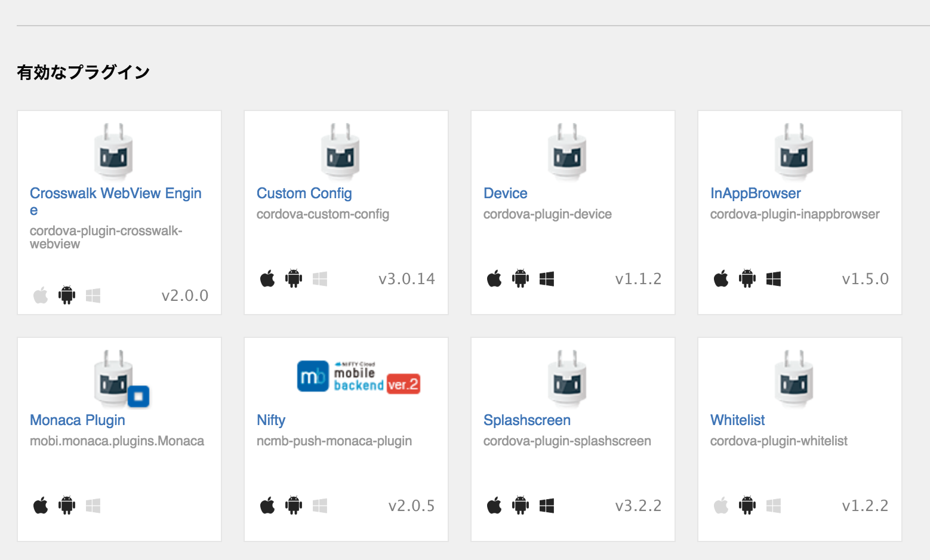This screenshot has width=930, height=560.
Task: Click the Apple platform icon on Device card
Action: (494, 278)
